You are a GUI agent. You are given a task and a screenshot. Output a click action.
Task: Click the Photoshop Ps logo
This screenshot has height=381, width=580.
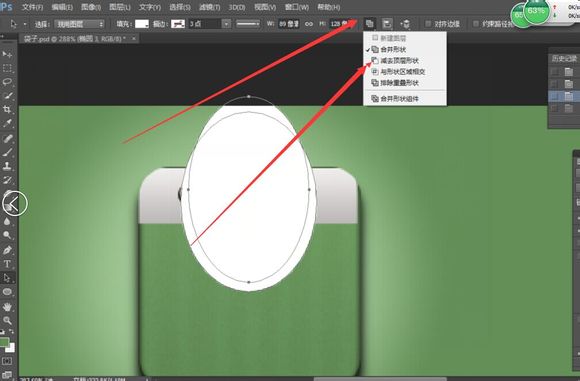click(x=6, y=7)
